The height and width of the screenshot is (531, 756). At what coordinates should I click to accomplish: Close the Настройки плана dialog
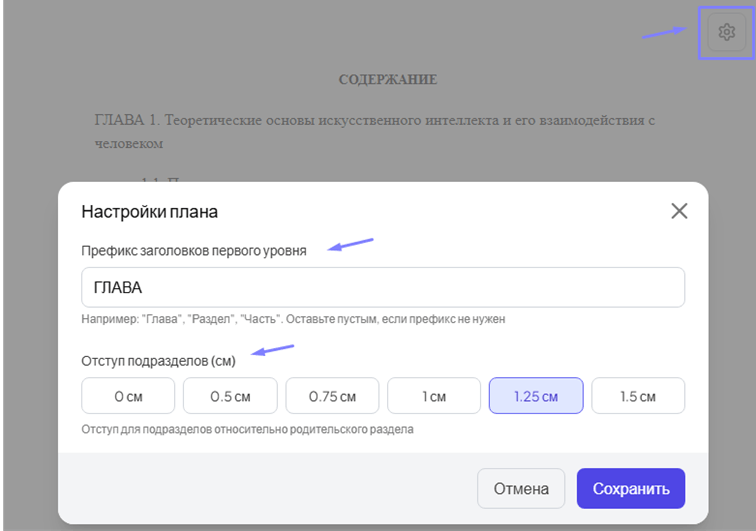tap(679, 211)
